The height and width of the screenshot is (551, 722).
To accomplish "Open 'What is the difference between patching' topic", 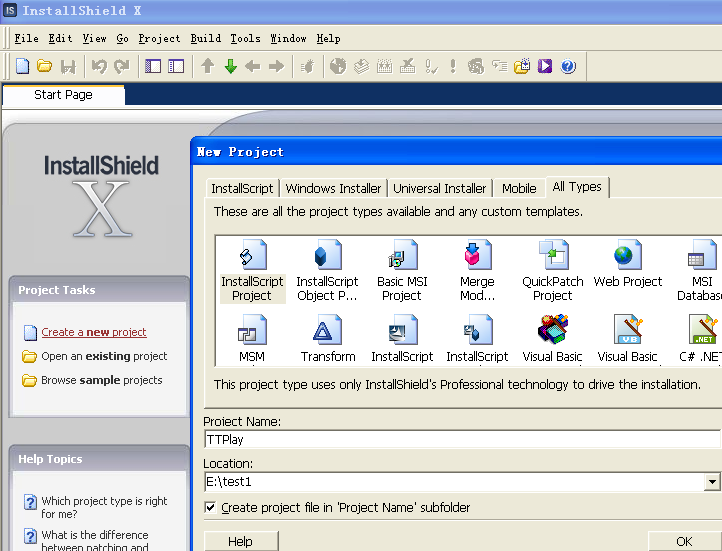I will point(95,540).
